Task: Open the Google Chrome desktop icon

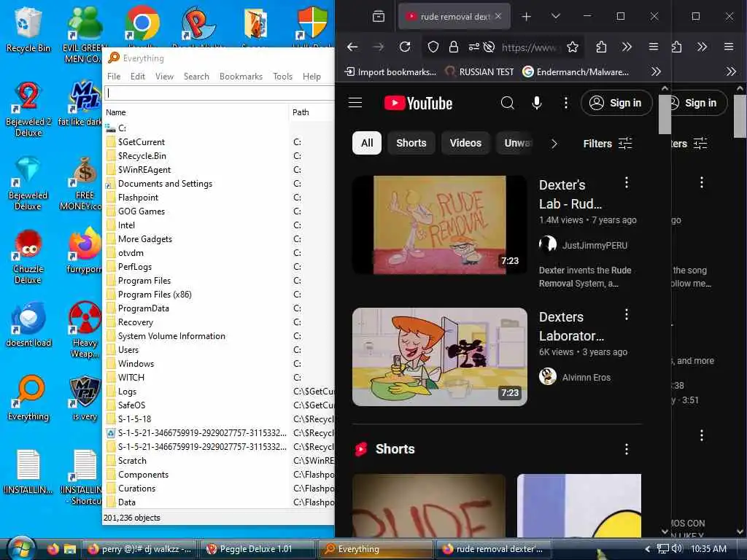Action: point(142,24)
